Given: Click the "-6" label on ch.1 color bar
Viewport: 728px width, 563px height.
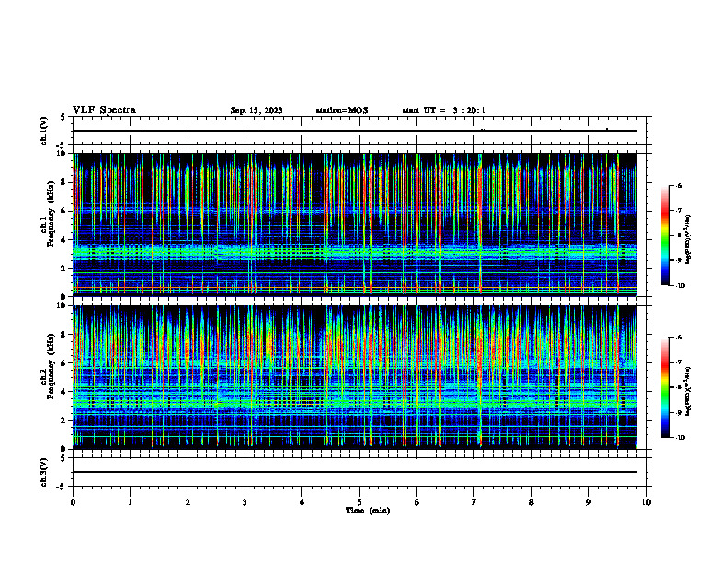Looking at the screenshot, I should coord(678,185).
